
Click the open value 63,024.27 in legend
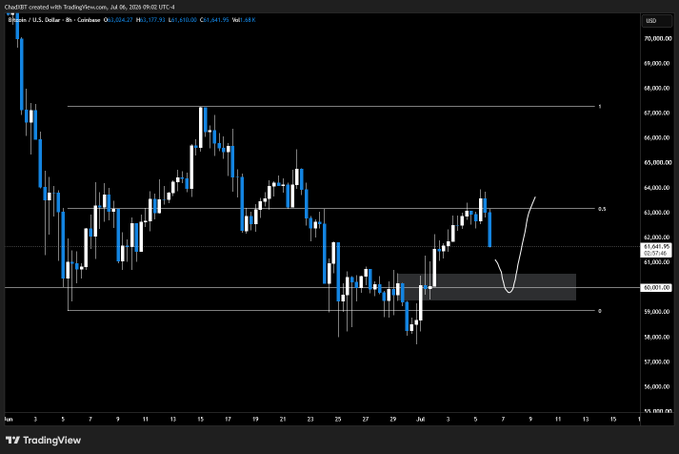pyautogui.click(x=118, y=20)
